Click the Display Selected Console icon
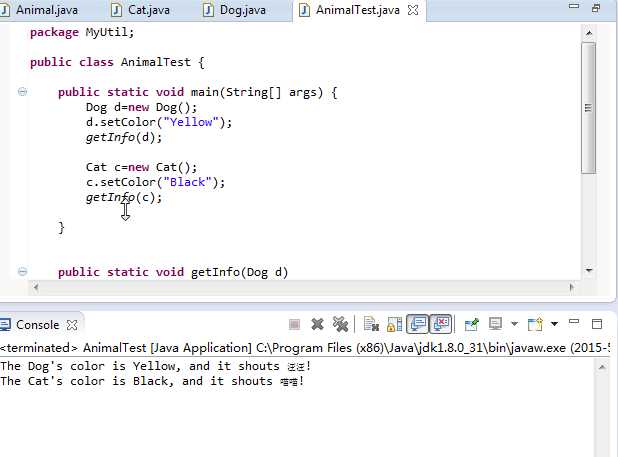 (495, 324)
